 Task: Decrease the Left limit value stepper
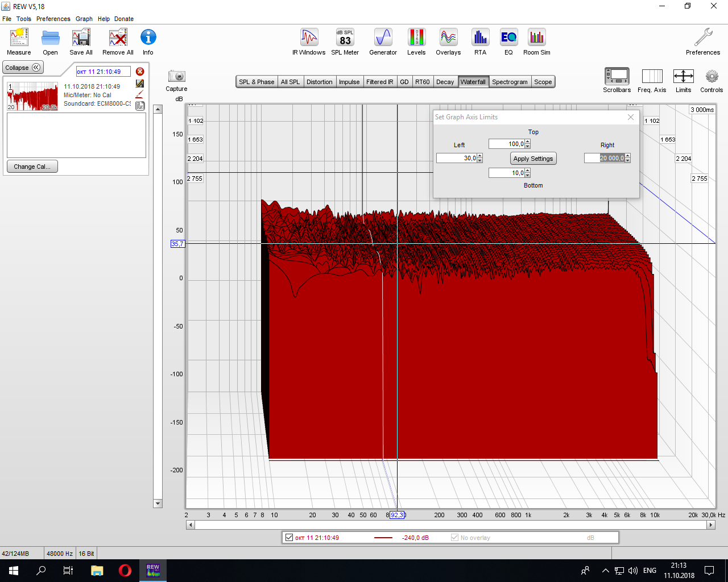pos(480,160)
